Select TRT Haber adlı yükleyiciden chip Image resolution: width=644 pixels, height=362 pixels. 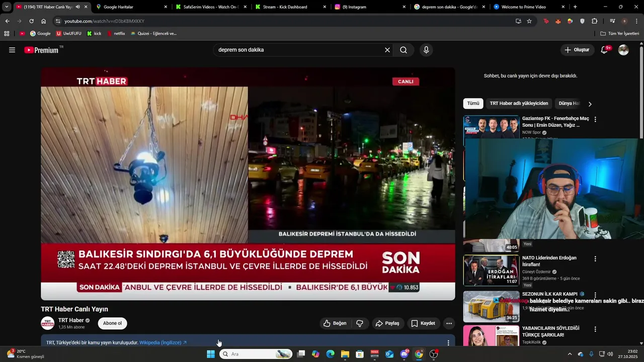[519, 104]
